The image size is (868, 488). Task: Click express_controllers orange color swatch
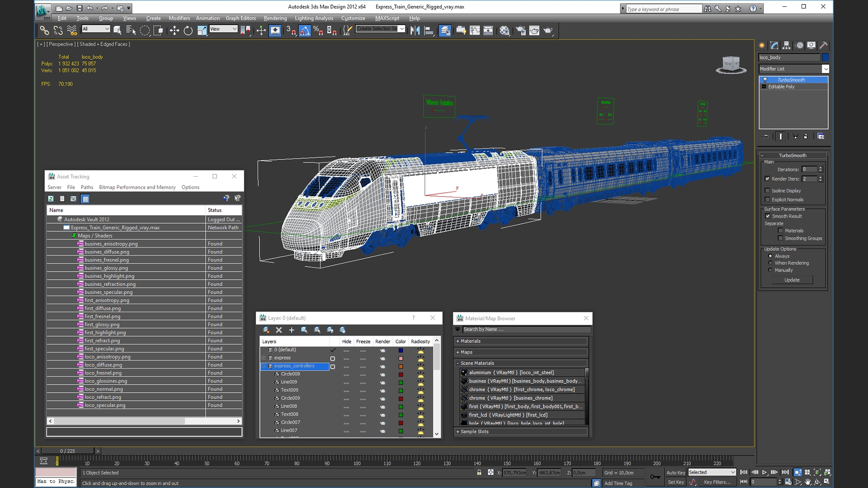click(401, 366)
